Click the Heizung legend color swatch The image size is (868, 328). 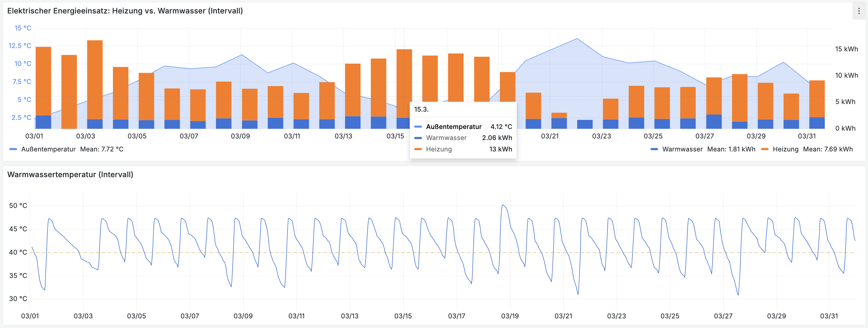765,149
